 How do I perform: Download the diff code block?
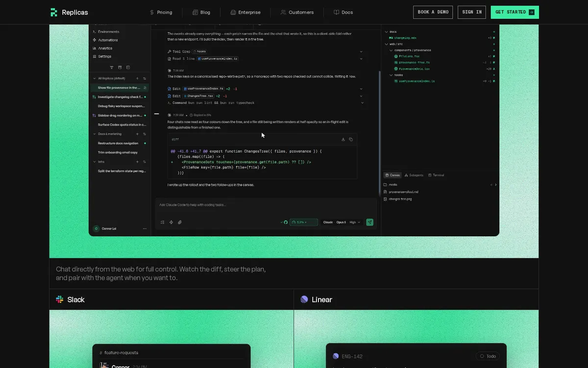tap(343, 139)
